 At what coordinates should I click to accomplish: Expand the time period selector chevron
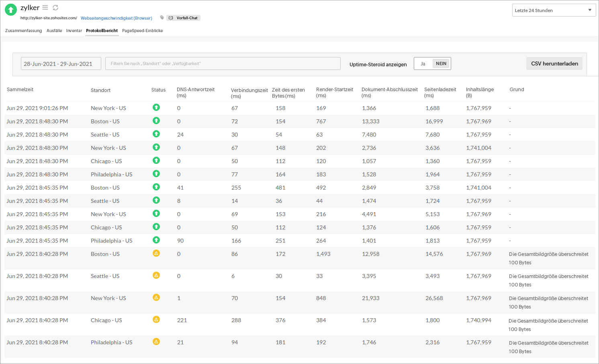click(x=590, y=10)
